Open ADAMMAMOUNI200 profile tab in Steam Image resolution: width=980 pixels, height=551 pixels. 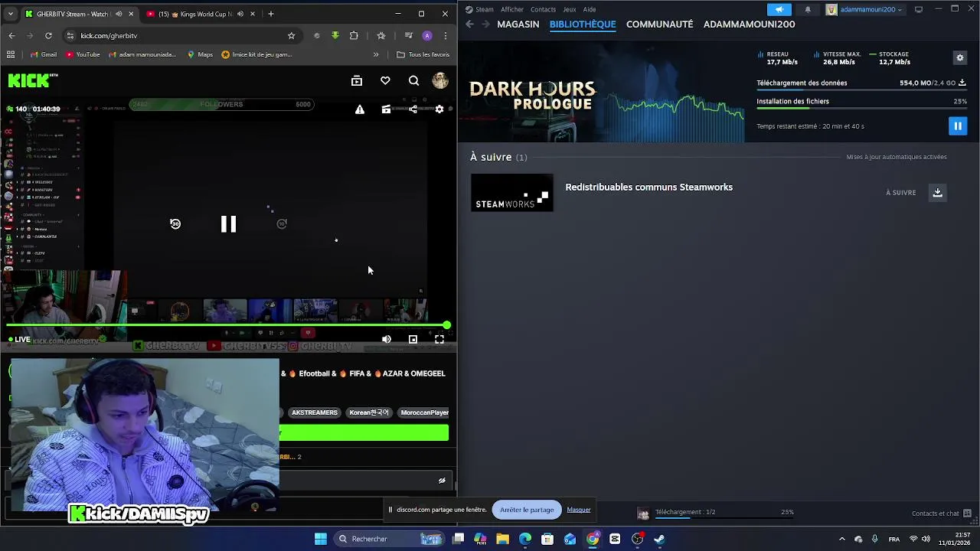coord(749,24)
